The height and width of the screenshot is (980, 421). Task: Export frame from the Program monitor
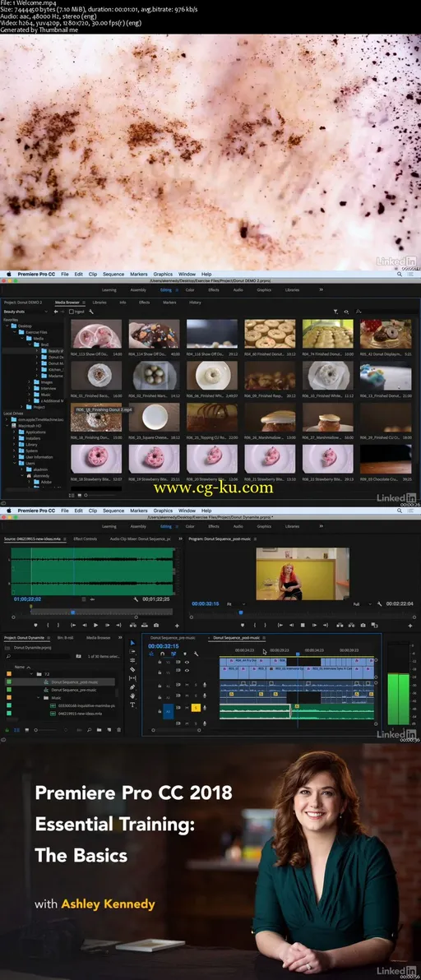click(x=363, y=625)
